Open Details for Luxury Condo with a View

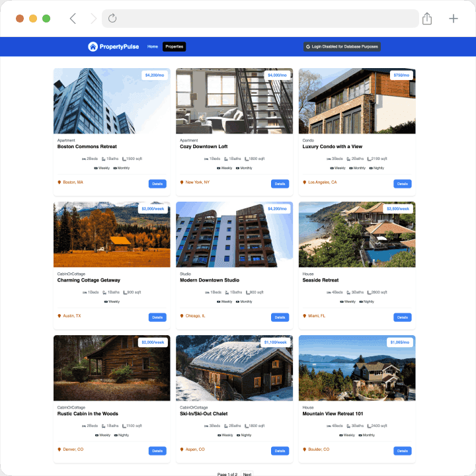403,184
